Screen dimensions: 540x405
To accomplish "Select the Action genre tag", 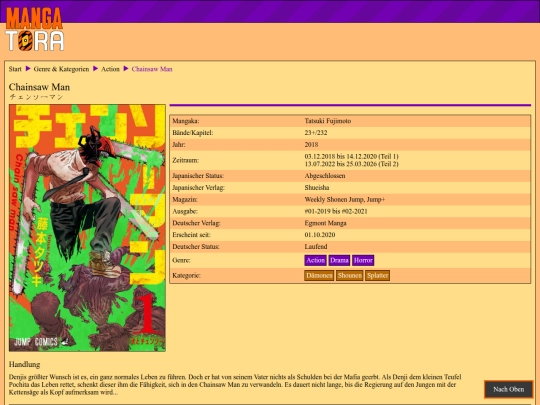I will [315, 260].
